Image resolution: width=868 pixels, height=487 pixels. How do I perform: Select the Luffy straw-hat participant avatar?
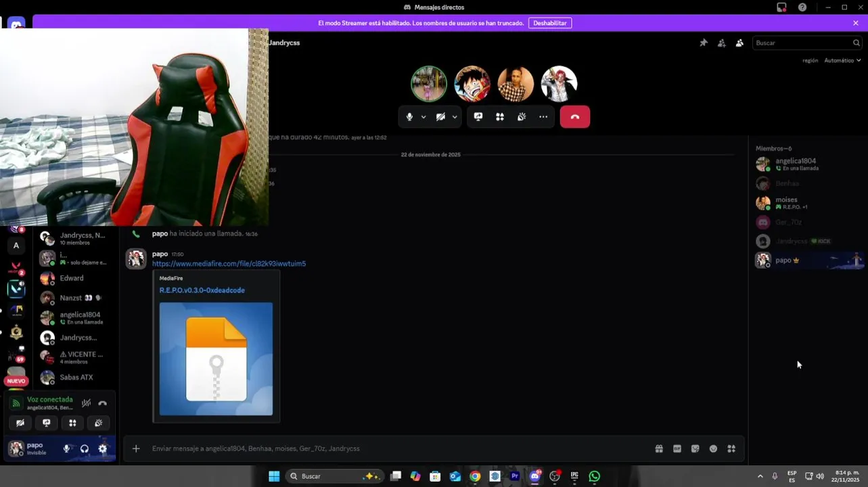pyautogui.click(x=472, y=84)
